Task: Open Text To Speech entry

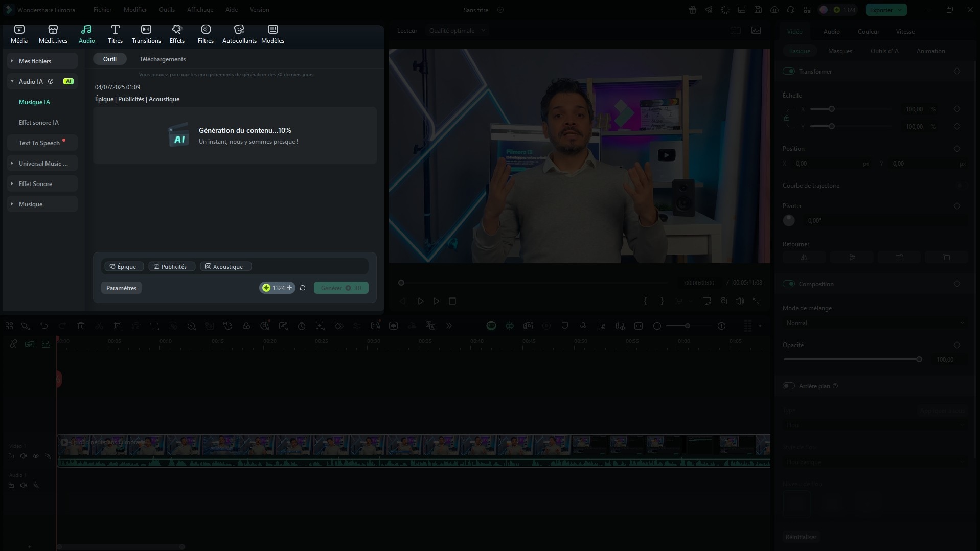Action: [42, 143]
